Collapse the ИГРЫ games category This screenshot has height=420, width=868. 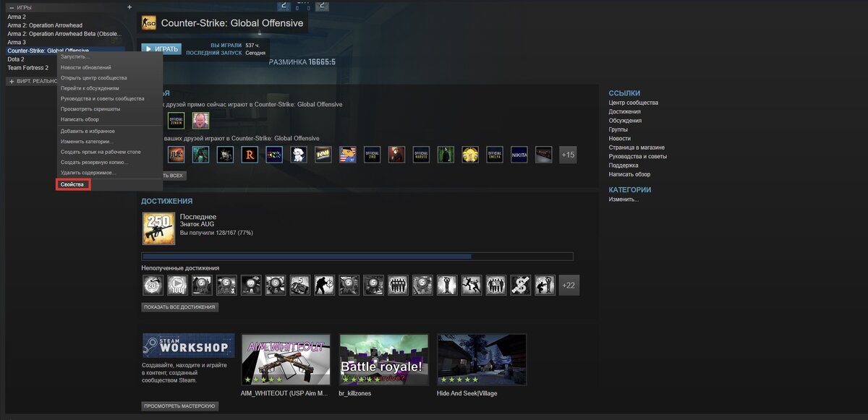pos(11,7)
